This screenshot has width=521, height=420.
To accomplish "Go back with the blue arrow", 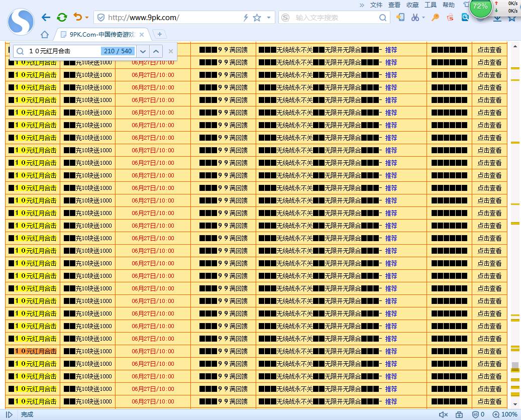I will (x=46, y=17).
